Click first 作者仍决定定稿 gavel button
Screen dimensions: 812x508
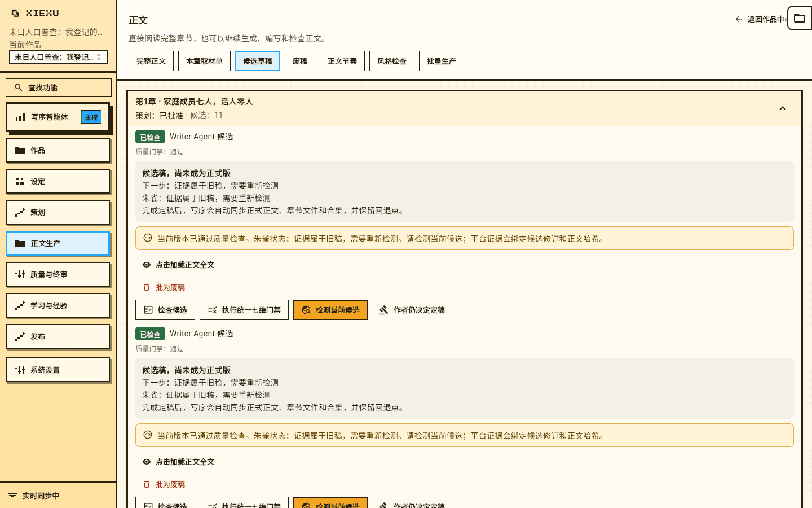pyautogui.click(x=412, y=310)
